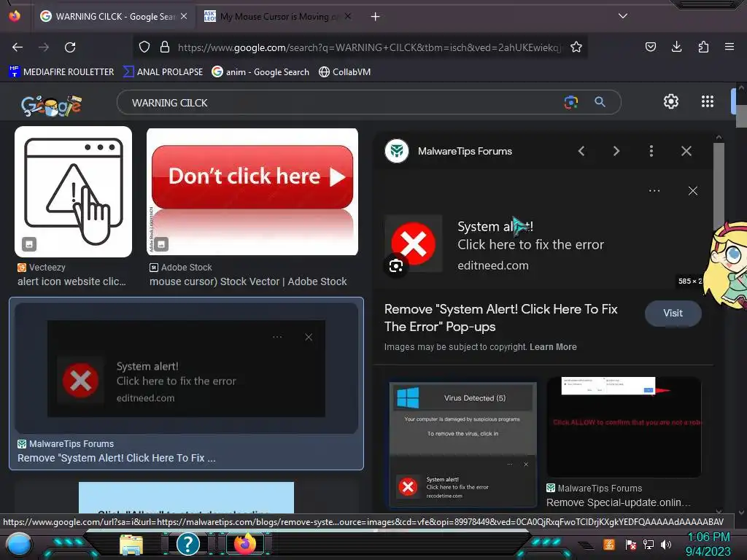Viewport: 747px width, 560px height.
Task: Open the Start orb button
Action: click(19, 544)
